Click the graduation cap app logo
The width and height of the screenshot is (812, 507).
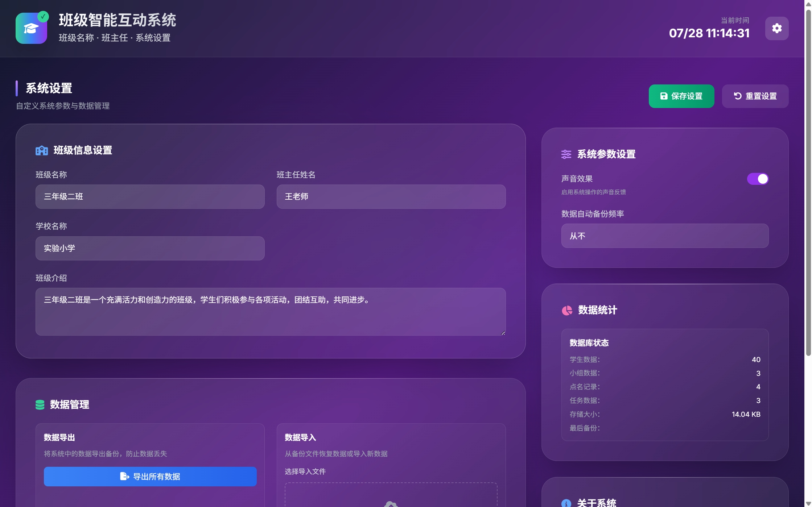point(31,28)
